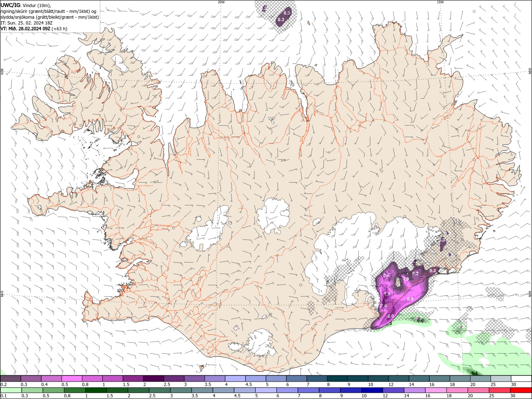The width and height of the screenshot is (532, 399).
Task: Select the white 30 swatch on upper scale
Action: point(521,378)
